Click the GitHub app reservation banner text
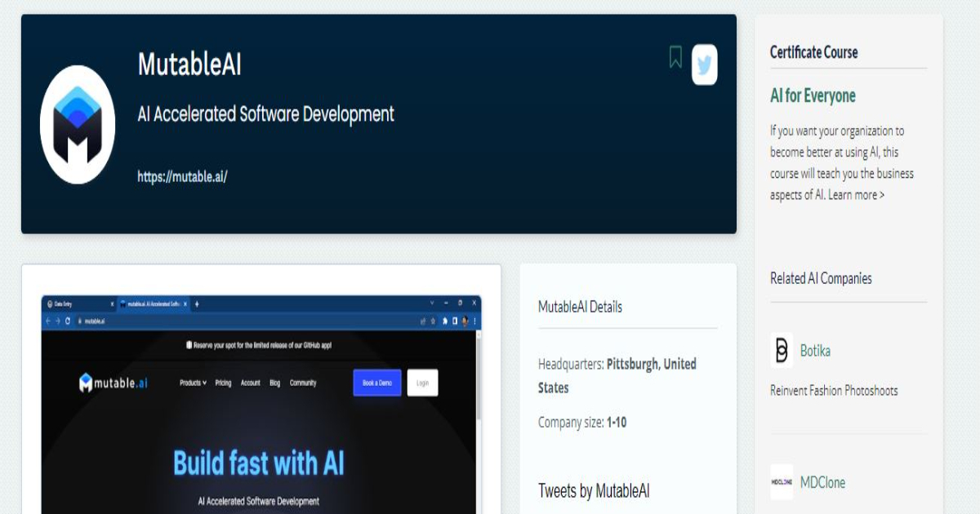 click(258, 345)
